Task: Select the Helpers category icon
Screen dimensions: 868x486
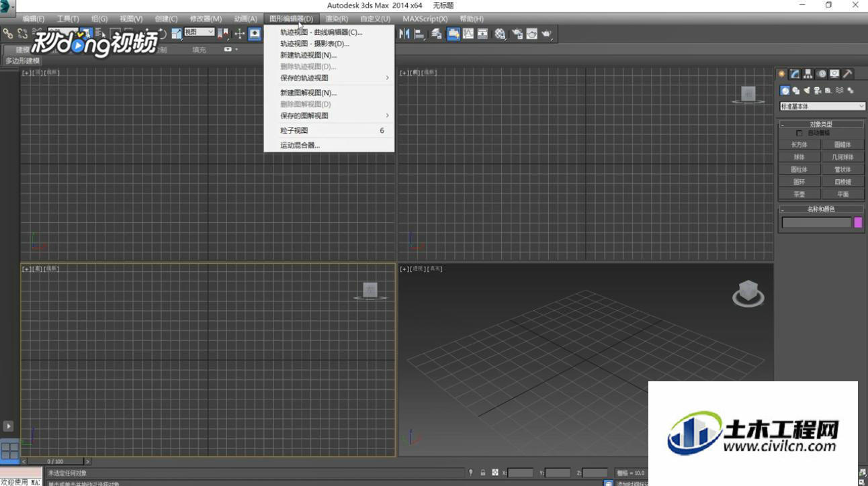Action: (828, 91)
